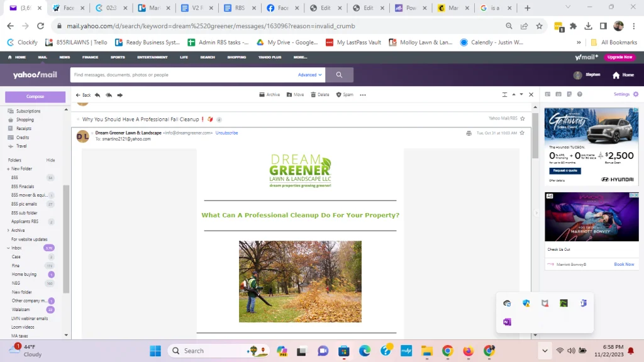
Task: Click the Reply arrow icon in mail toolbar
Action: (x=97, y=95)
